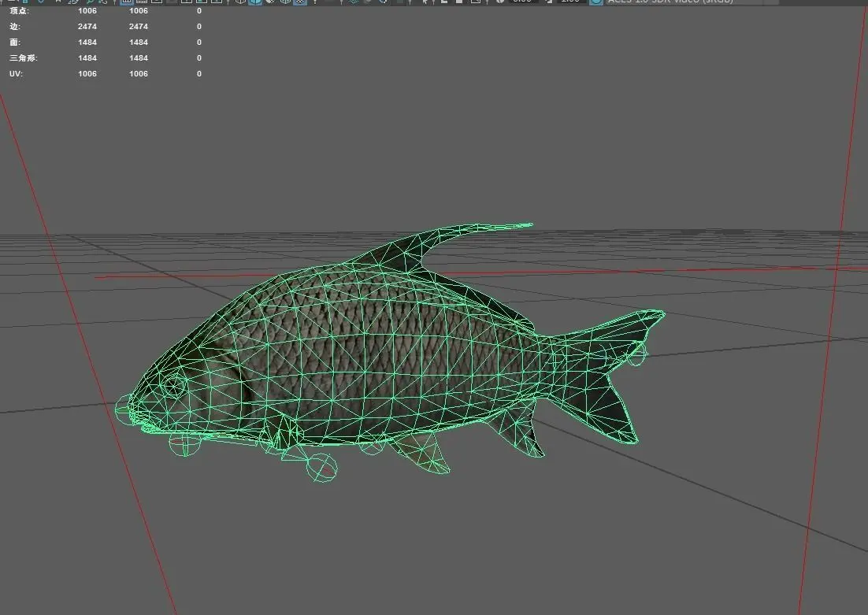Toggle the highlighted smooth shade cube icon

[255, 2]
